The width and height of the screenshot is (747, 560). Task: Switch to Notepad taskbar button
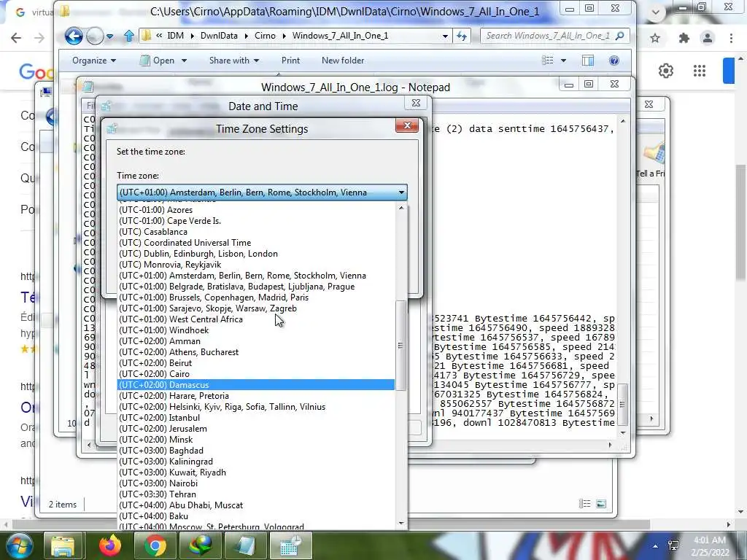point(245,545)
